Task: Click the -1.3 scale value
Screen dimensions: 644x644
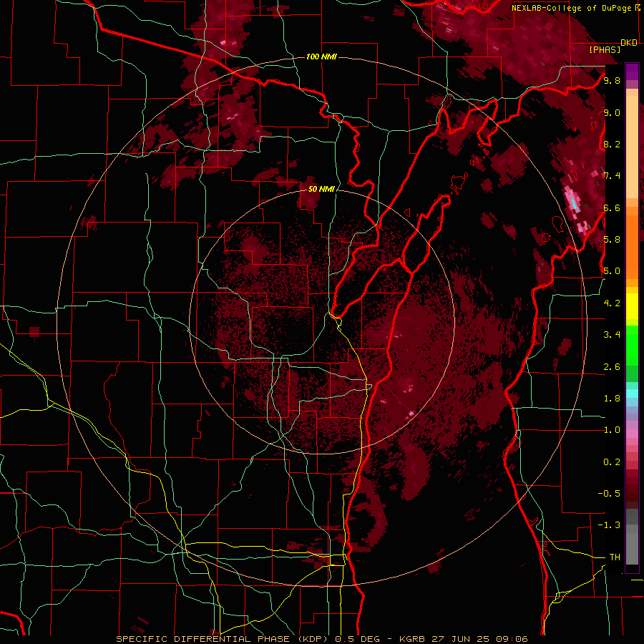Action: point(609,525)
